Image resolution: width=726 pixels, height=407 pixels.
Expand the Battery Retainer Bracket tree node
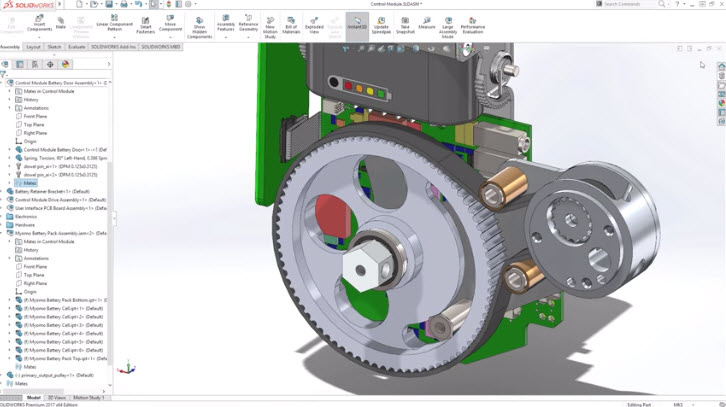click(x=4, y=191)
